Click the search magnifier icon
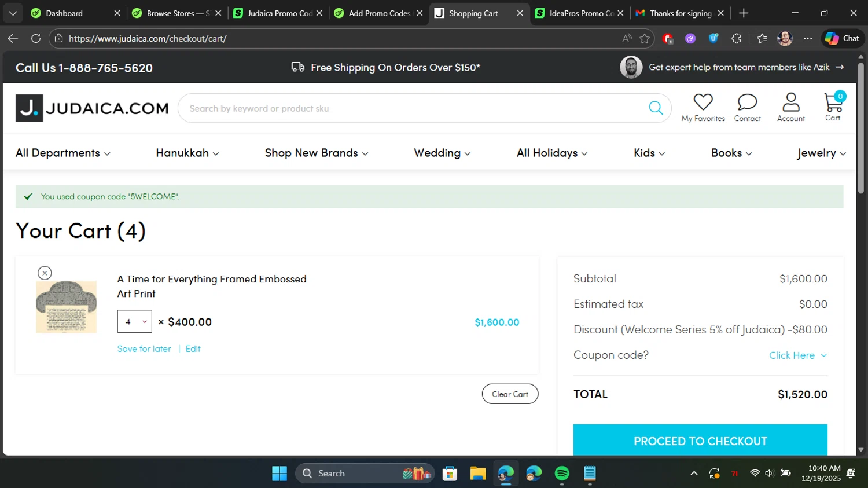868x488 pixels. click(x=656, y=108)
